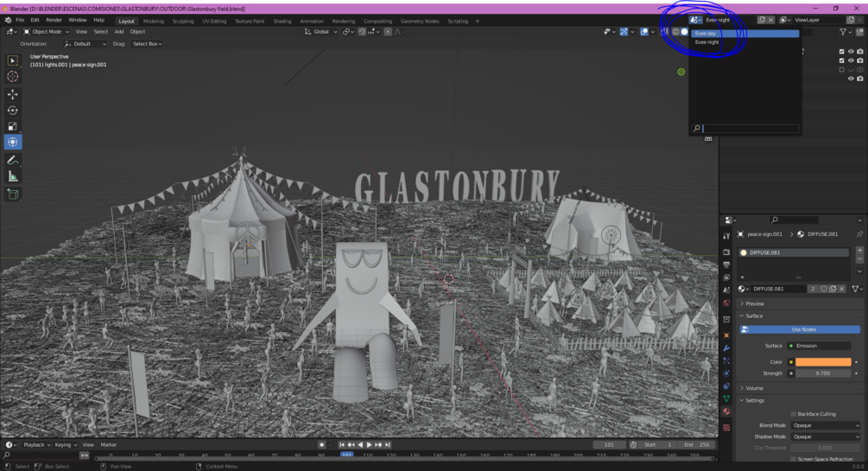Toggle fake user shield for DIFFUSE.081
868x471 pixels.
pyautogui.click(x=824, y=289)
